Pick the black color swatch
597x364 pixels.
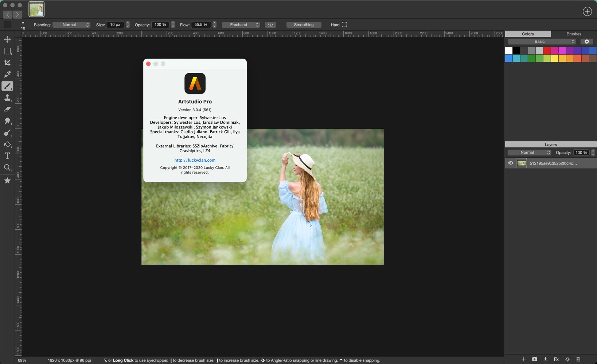516,51
